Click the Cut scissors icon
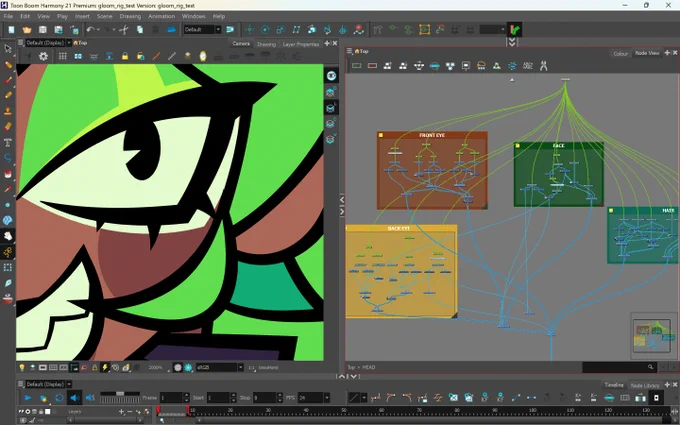This screenshot has height=425, width=680. [124, 29]
